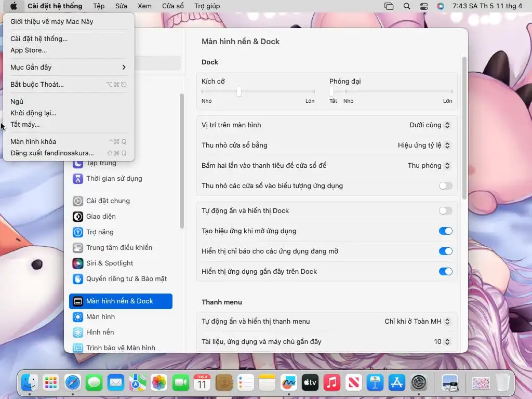Open Apple TV app in Dock
The height and width of the screenshot is (399, 532).
[310, 383]
